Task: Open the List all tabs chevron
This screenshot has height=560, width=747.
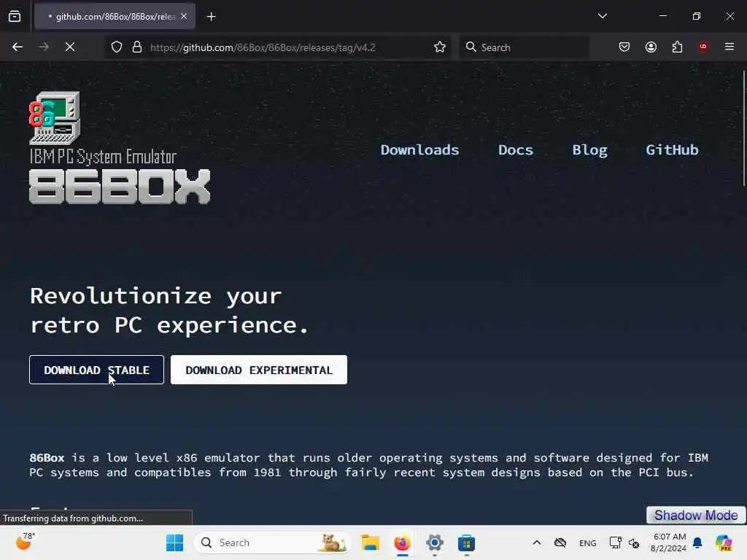Action: 602,16
